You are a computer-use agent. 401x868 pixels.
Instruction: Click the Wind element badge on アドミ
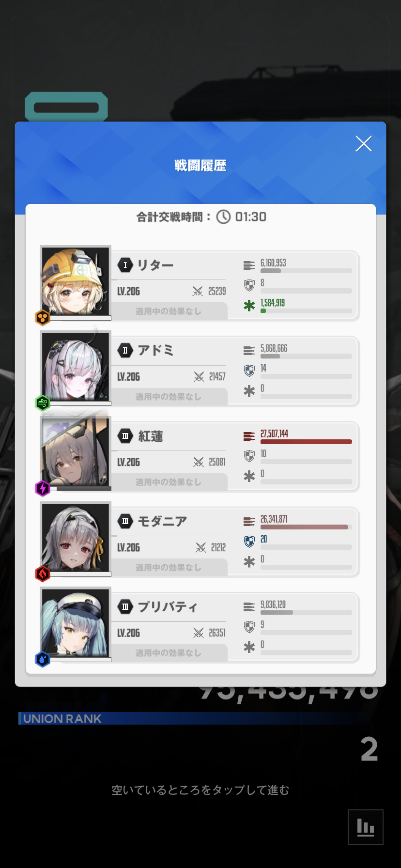coord(43,403)
